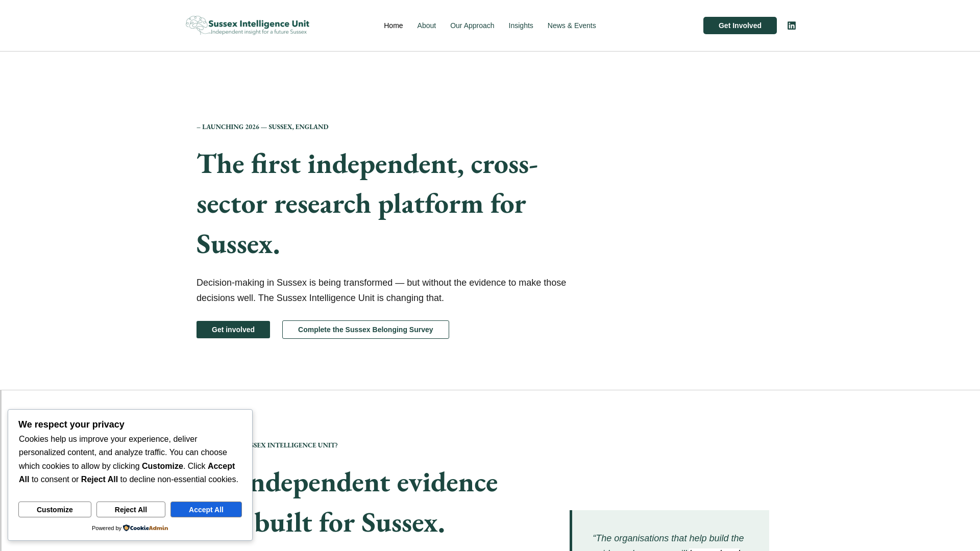This screenshot has width=980, height=551.
Task: Open the CookieAdmin powered-by link
Action: tap(145, 528)
